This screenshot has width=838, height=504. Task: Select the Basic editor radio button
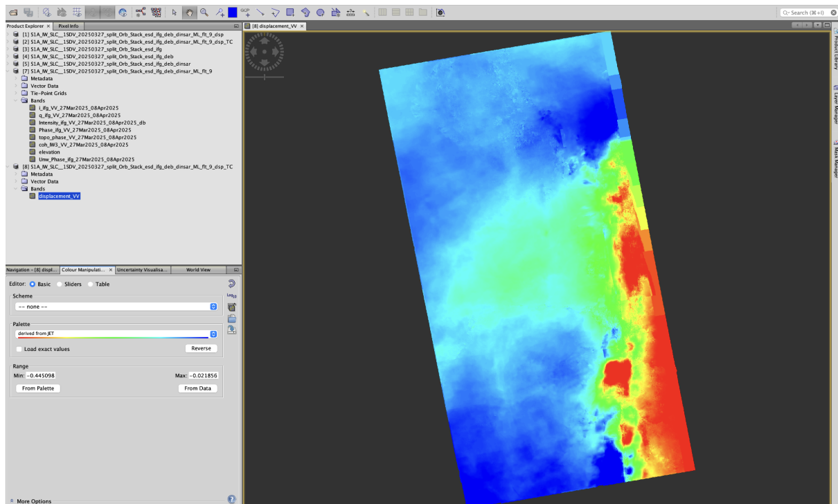pyautogui.click(x=32, y=284)
